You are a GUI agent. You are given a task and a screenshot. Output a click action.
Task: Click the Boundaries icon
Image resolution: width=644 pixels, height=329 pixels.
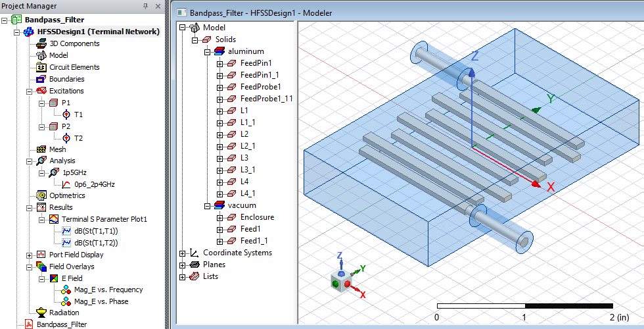tap(41, 79)
